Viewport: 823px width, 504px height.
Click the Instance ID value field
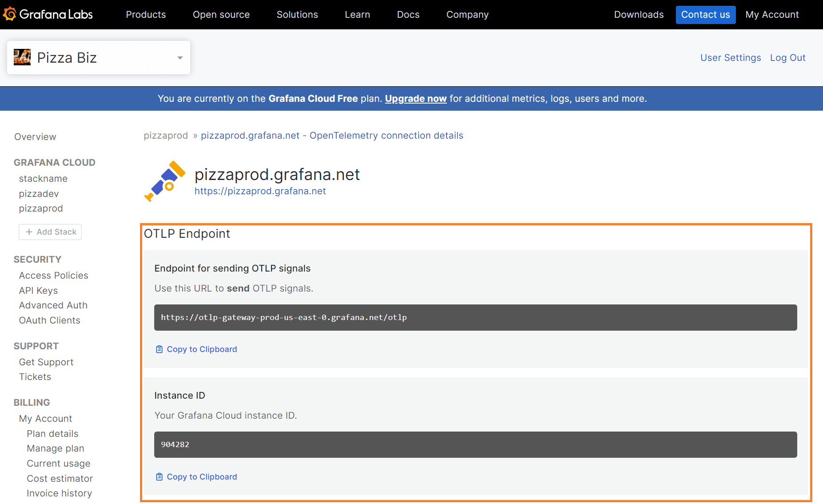point(475,444)
